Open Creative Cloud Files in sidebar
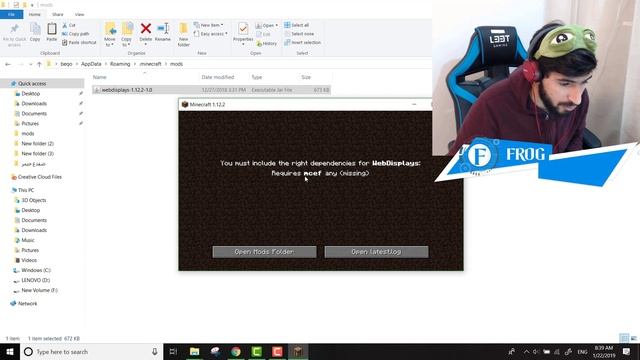This screenshot has height=360, width=640. tap(40, 177)
